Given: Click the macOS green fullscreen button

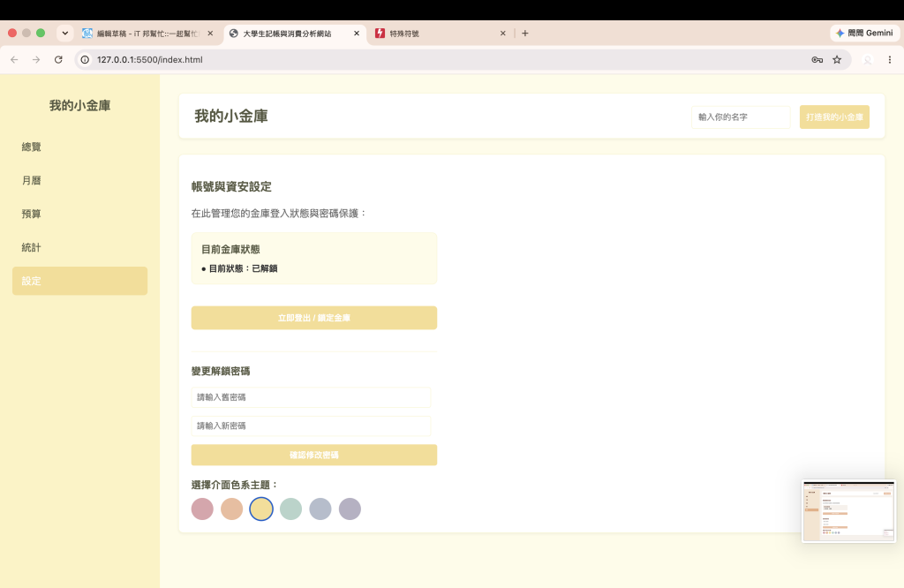Looking at the screenshot, I should (x=41, y=33).
